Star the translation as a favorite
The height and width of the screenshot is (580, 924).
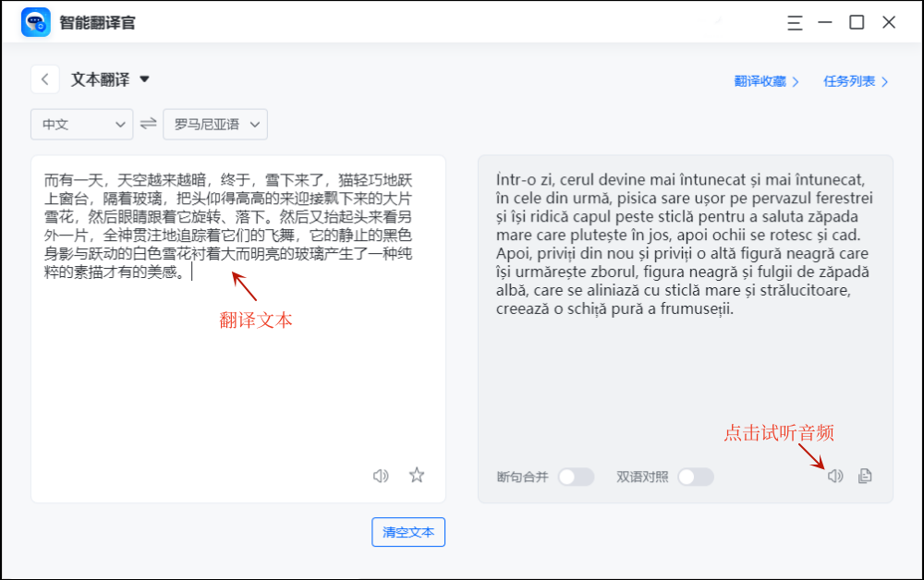pyautogui.click(x=417, y=476)
